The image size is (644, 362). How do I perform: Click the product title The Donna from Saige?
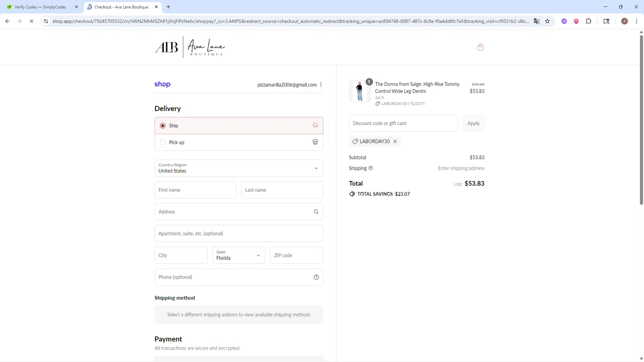click(417, 87)
